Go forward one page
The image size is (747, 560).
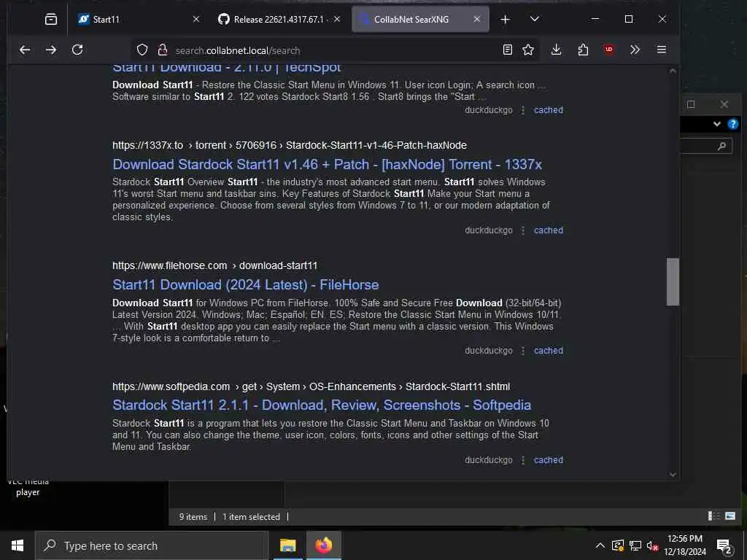point(51,50)
